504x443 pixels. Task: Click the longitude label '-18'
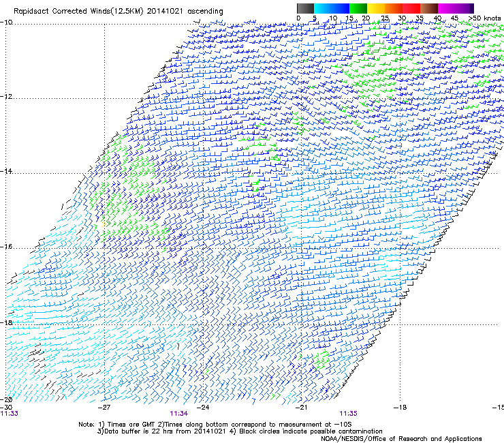point(400,408)
